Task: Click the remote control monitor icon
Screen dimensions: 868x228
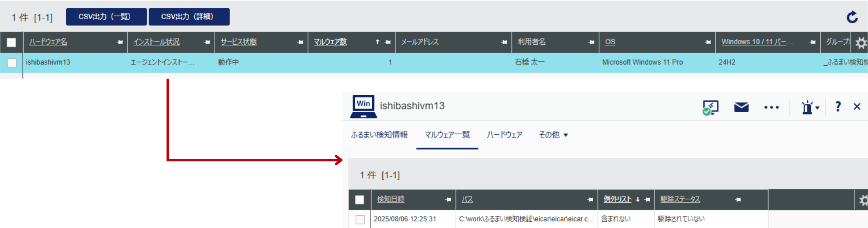Action: (x=710, y=107)
